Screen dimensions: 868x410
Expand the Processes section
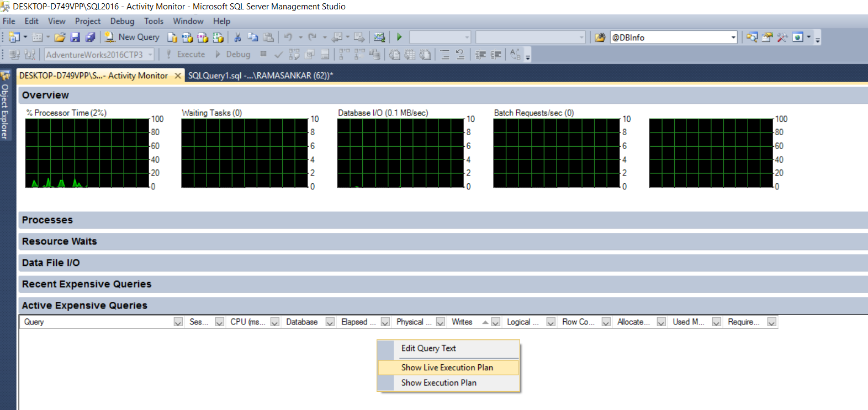click(x=443, y=220)
